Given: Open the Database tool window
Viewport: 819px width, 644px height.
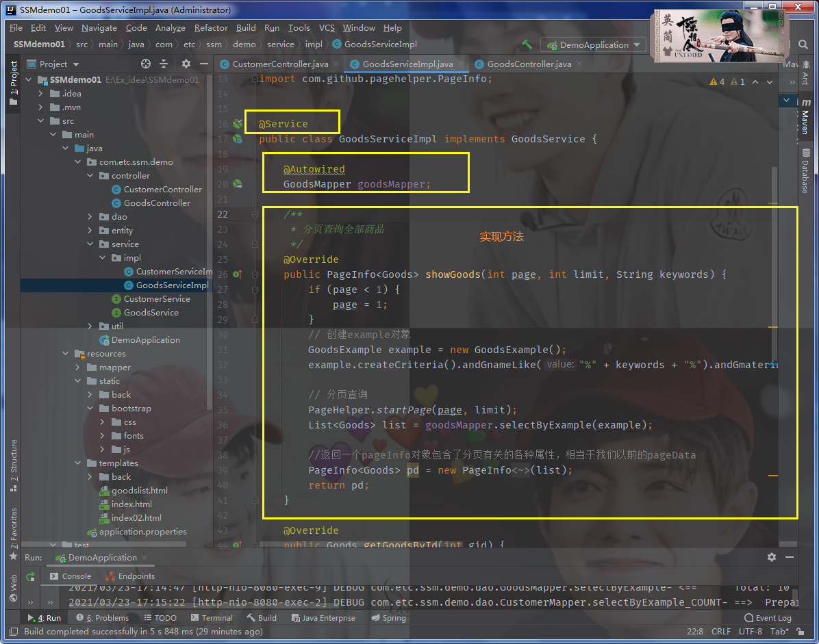Looking at the screenshot, I should coord(805,170).
